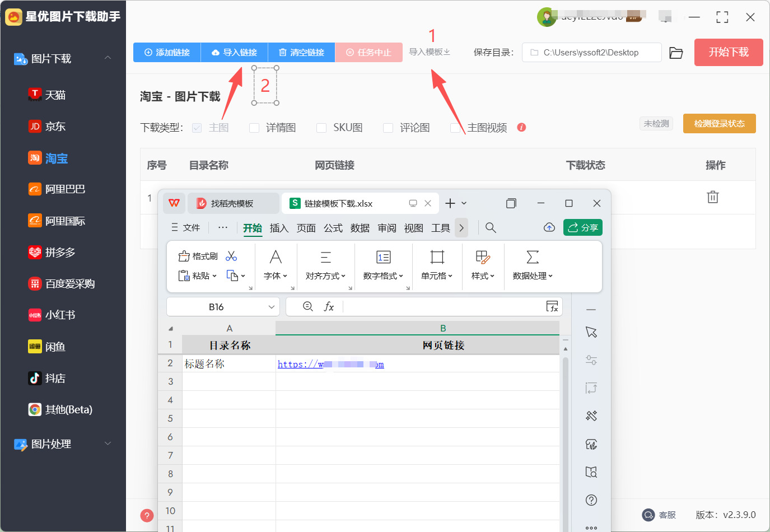This screenshot has width=770, height=532.
Task: Switch to the 页面 ribbon tab
Action: point(306,228)
